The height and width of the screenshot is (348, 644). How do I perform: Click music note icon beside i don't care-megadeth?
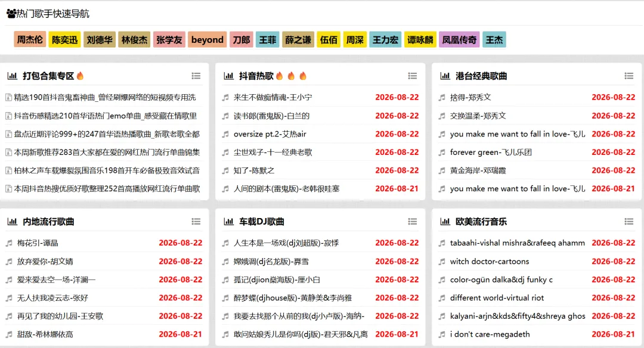coord(442,334)
